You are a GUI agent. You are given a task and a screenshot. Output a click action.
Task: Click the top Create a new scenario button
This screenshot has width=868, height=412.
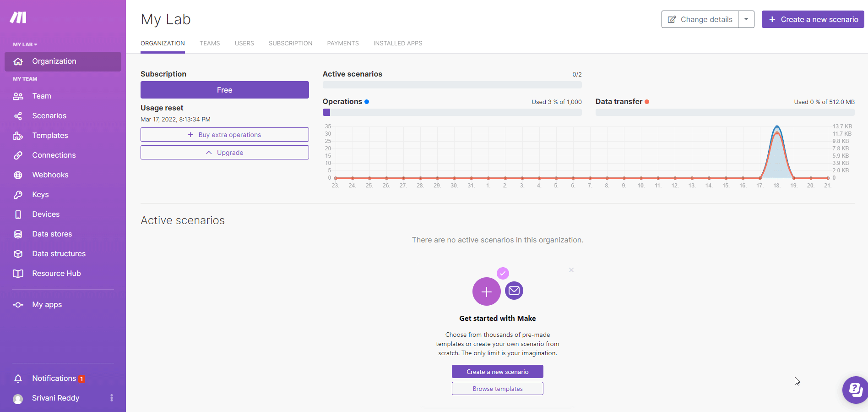pyautogui.click(x=813, y=19)
